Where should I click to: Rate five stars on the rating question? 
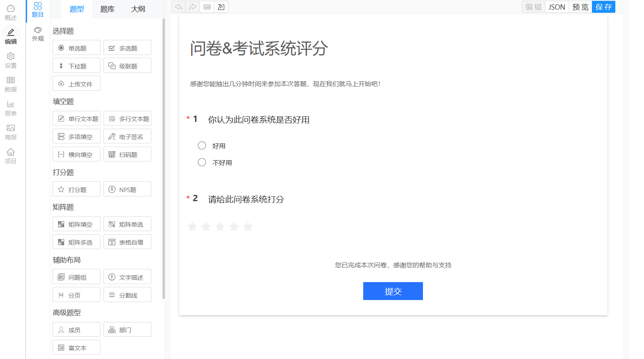[248, 227]
